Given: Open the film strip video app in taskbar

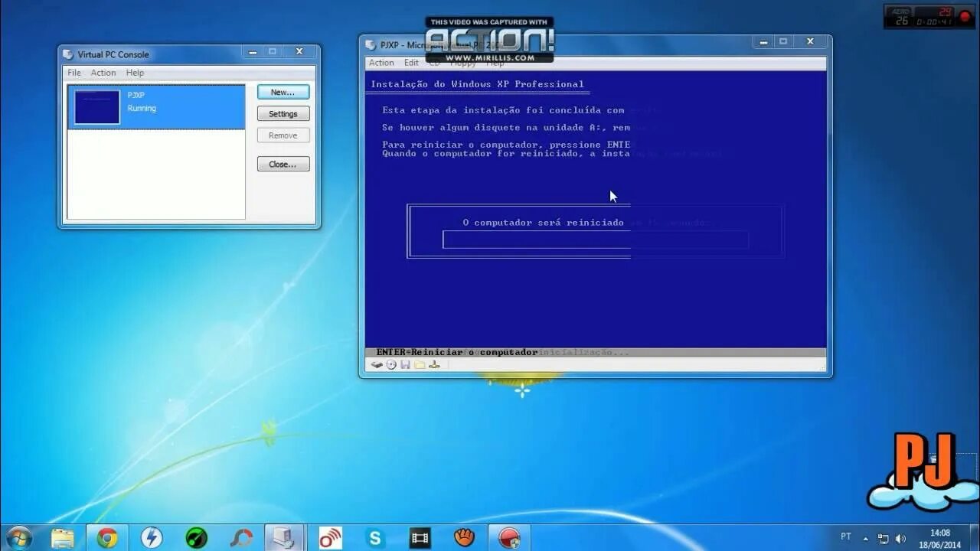Looking at the screenshot, I should (420, 538).
